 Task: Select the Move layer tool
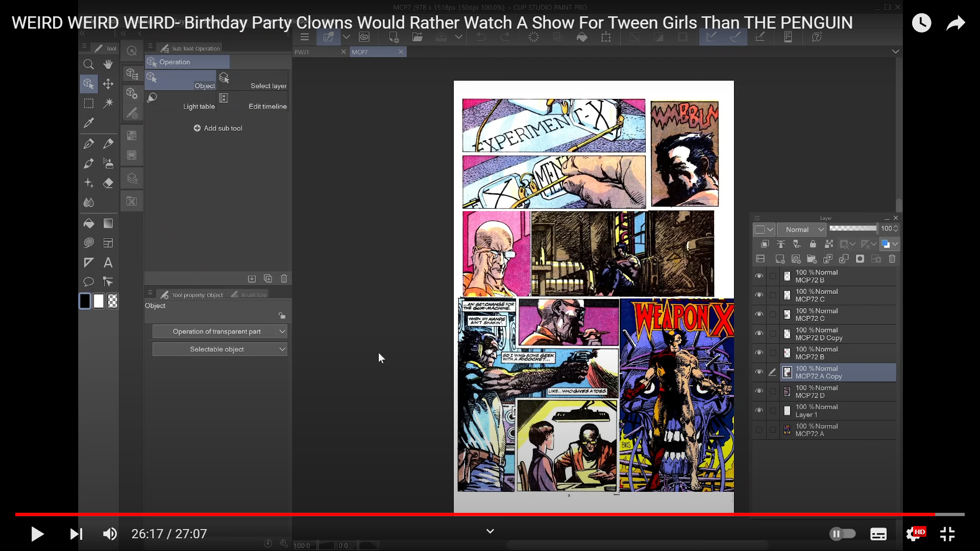point(108,84)
